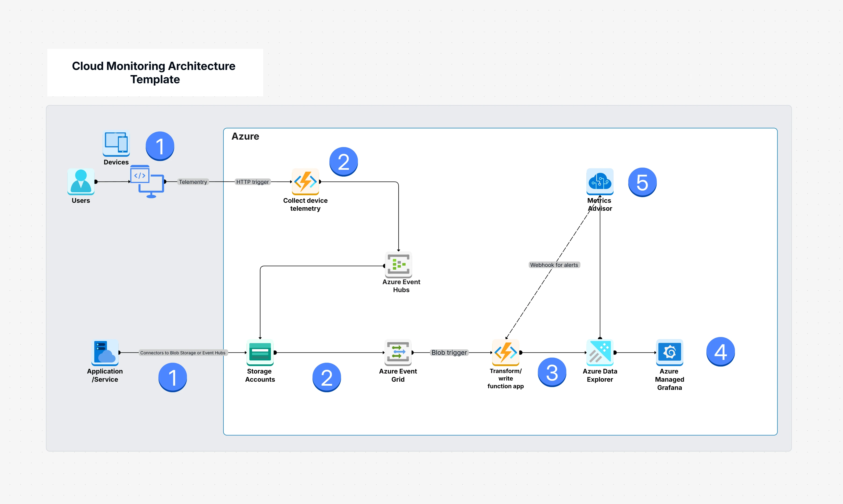This screenshot has width=843, height=504.
Task: Select the code monitor icon next to Users
Action: (x=147, y=182)
